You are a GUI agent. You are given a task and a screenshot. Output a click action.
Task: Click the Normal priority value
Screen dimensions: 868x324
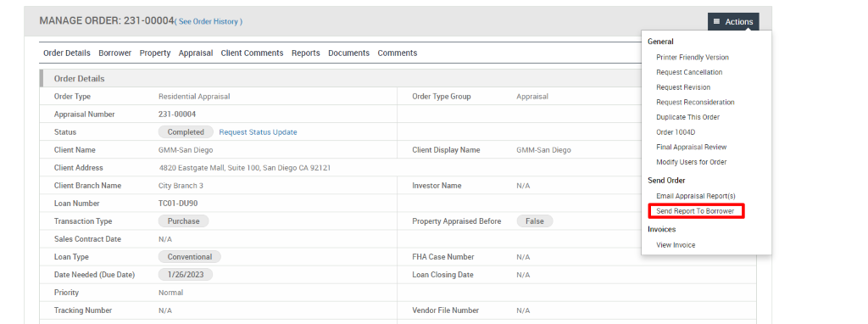click(x=171, y=293)
